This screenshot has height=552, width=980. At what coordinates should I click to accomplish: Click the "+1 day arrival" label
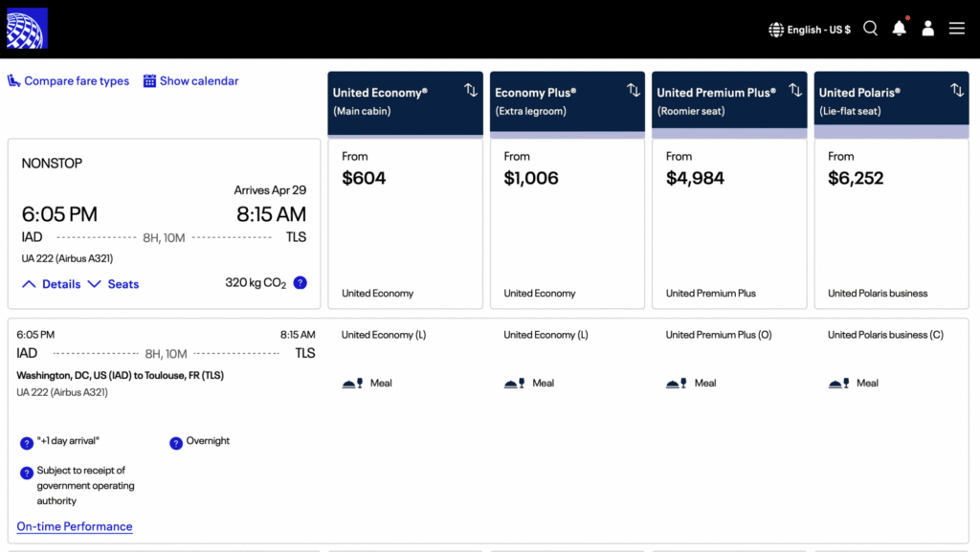coord(68,441)
